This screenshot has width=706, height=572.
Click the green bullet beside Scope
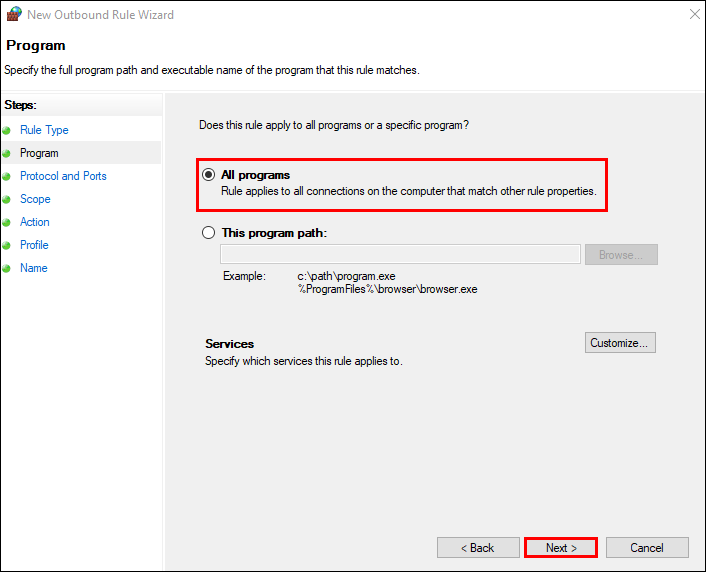7,200
